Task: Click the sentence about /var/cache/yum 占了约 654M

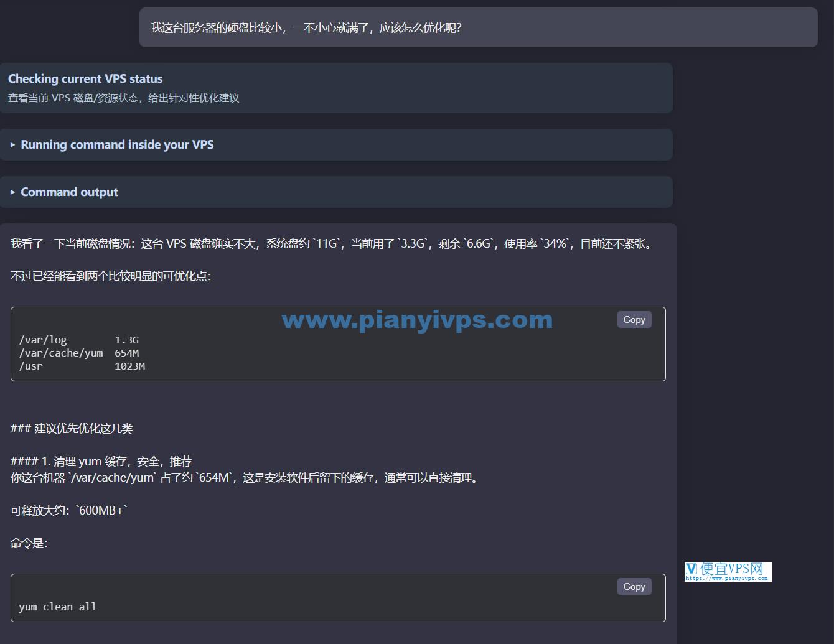Action: [245, 478]
